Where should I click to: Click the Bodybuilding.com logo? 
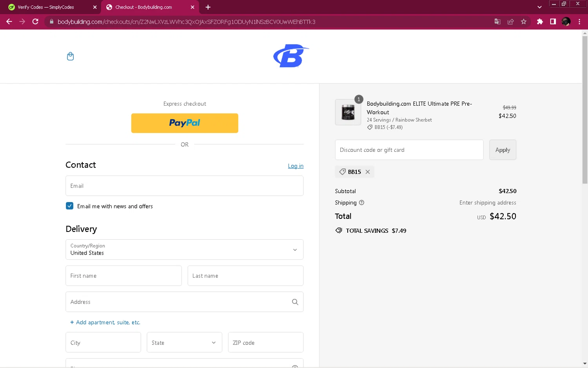pos(291,56)
